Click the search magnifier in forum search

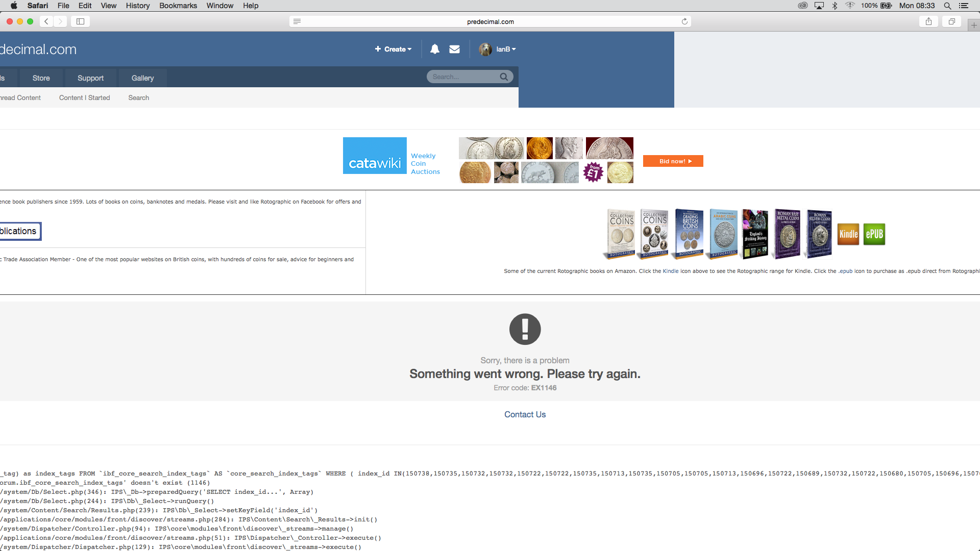[504, 77]
